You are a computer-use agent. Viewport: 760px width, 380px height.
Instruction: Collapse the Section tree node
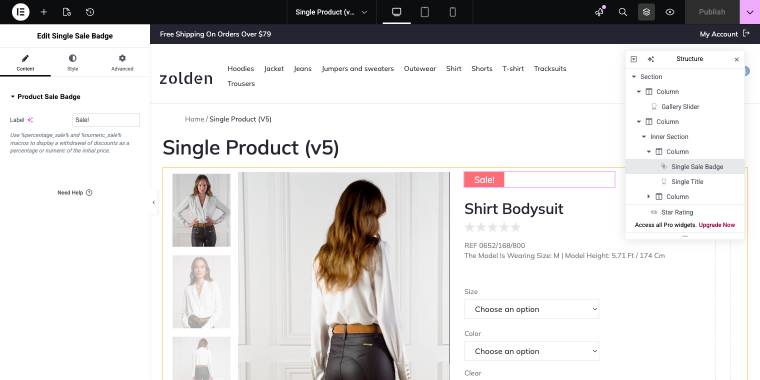633,77
